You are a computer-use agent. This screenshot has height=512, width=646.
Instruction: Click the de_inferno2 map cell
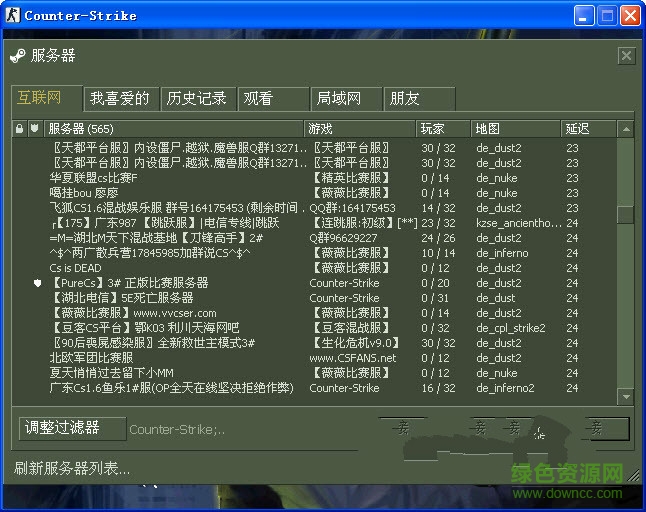tap(506, 388)
